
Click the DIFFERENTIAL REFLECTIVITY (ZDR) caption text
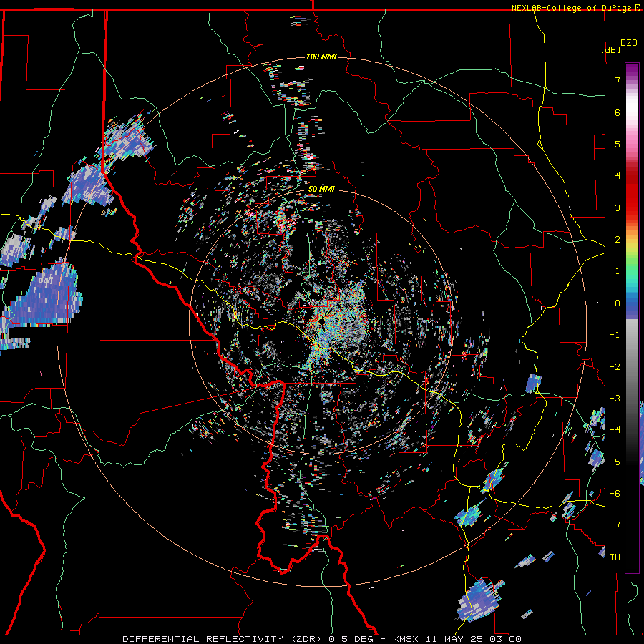click(x=224, y=639)
